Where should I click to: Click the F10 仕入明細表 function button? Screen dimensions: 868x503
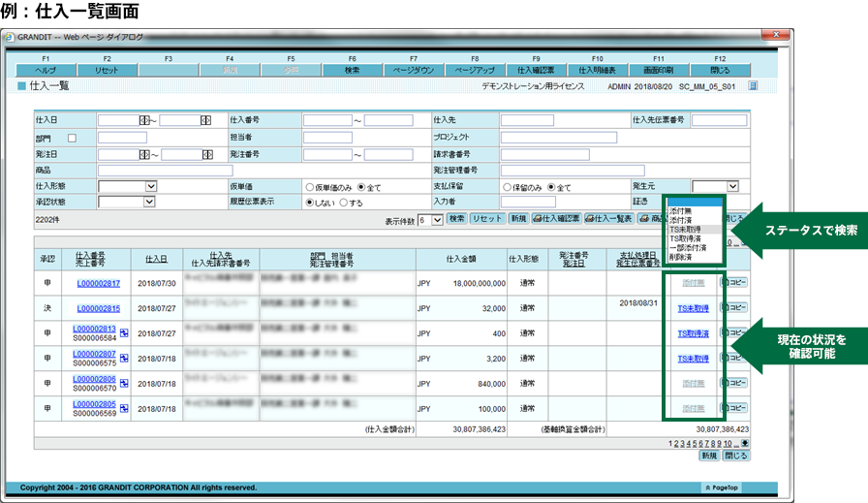[x=597, y=71]
